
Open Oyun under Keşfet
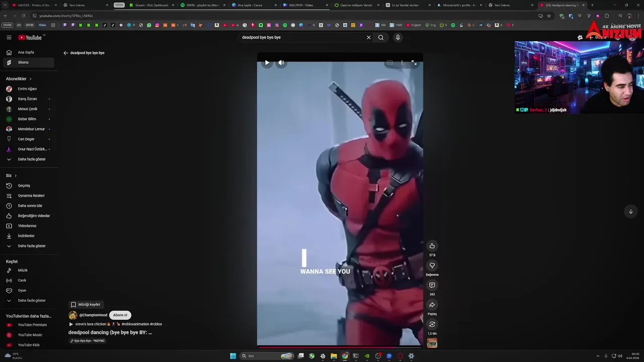click(28, 291)
